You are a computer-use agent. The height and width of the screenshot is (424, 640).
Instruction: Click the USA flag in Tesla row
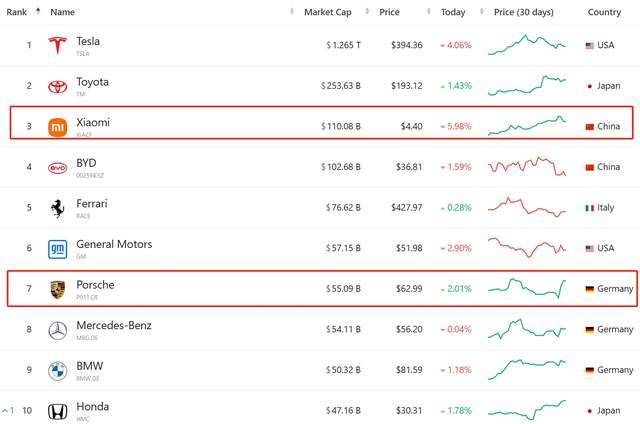click(x=589, y=45)
